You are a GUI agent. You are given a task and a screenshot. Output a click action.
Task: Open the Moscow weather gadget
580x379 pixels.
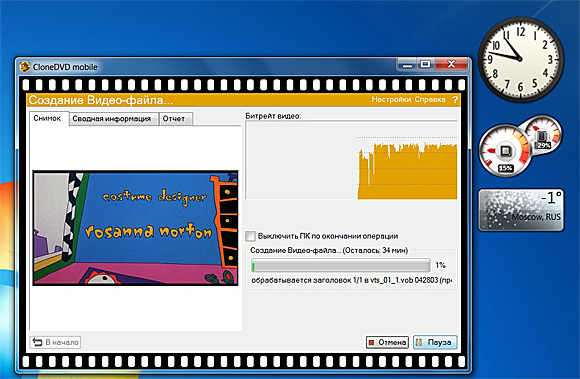click(521, 210)
